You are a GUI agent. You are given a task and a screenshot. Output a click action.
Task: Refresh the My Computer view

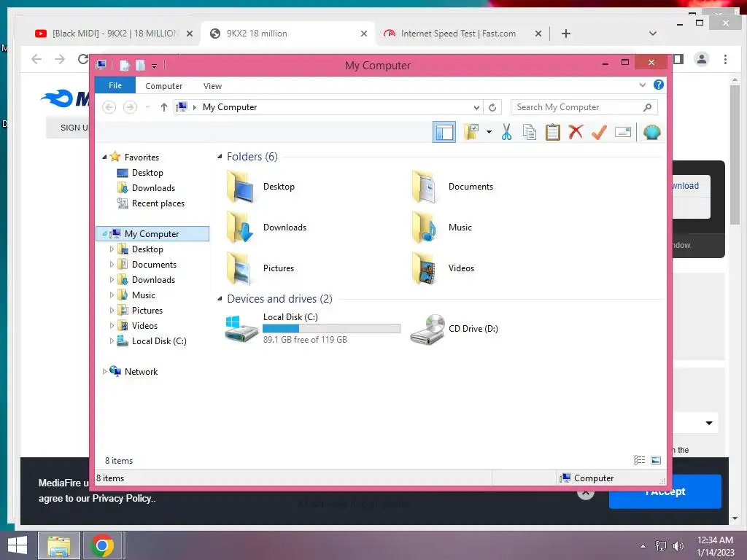tap(492, 107)
